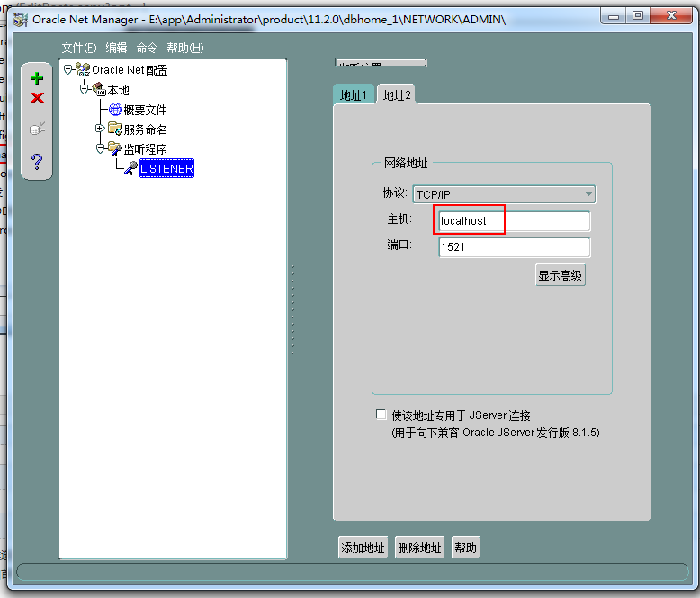Viewport: 700px width, 598px height.
Task: Collapse the Oracle Net 配置 tree node
Action: pos(67,69)
